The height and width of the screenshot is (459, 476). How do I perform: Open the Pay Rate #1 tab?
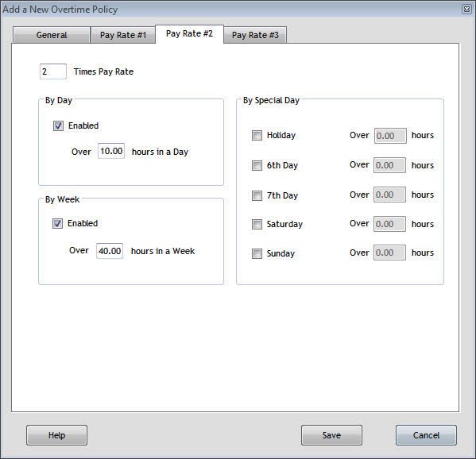123,35
